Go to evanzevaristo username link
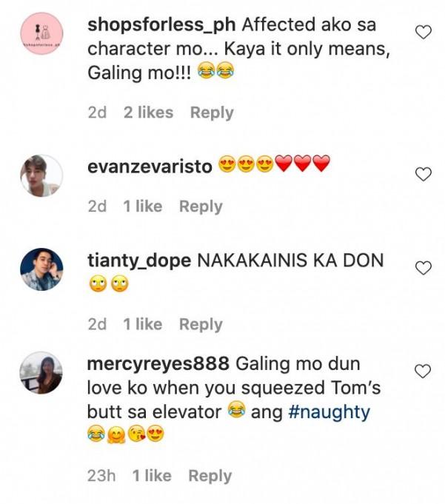The width and height of the screenshot is (445, 504). tap(150, 167)
